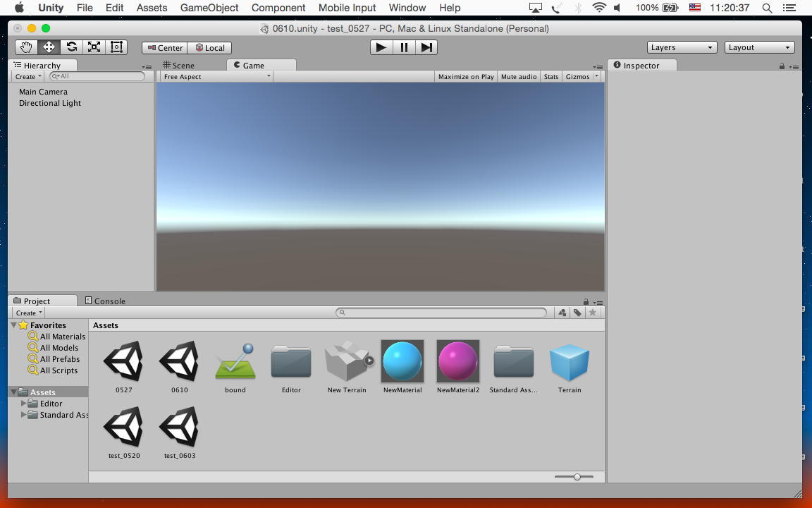This screenshot has width=812, height=508.
Task: Click the Step frame button
Action: (x=426, y=47)
